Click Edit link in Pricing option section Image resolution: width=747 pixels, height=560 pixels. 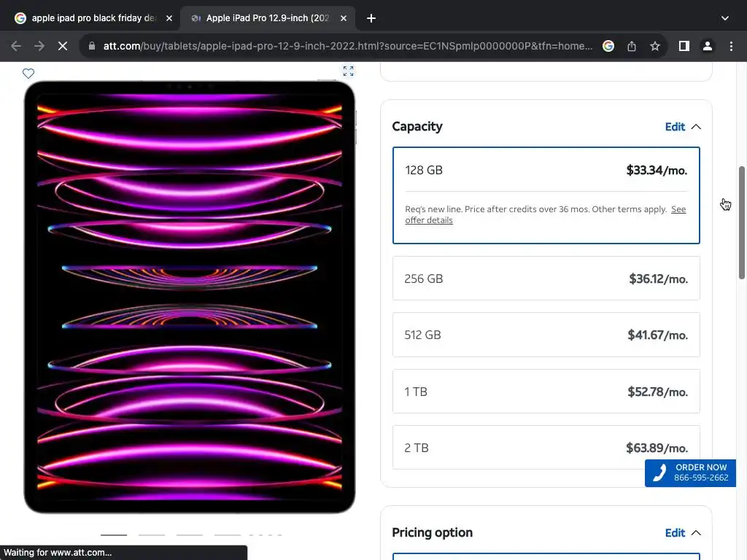pos(675,533)
